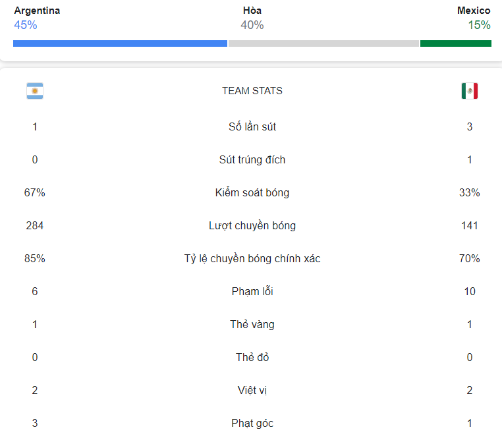The height and width of the screenshot is (448, 502).
Task: Click the Argentina flag icon
Action: point(35,91)
